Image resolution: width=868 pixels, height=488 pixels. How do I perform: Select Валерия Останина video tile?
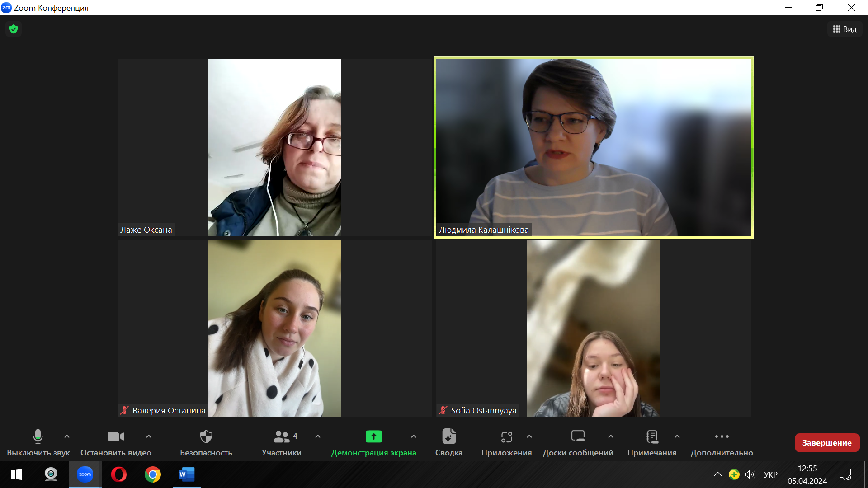[x=275, y=328]
